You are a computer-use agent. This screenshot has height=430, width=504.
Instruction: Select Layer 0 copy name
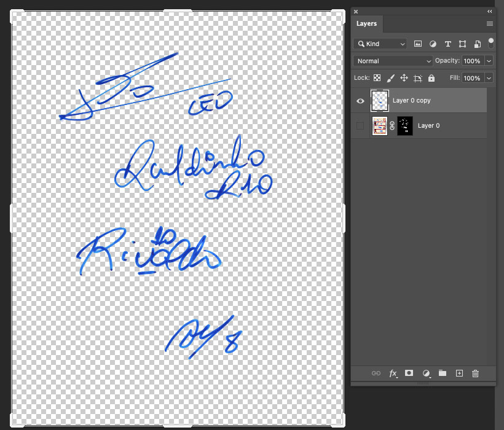411,101
